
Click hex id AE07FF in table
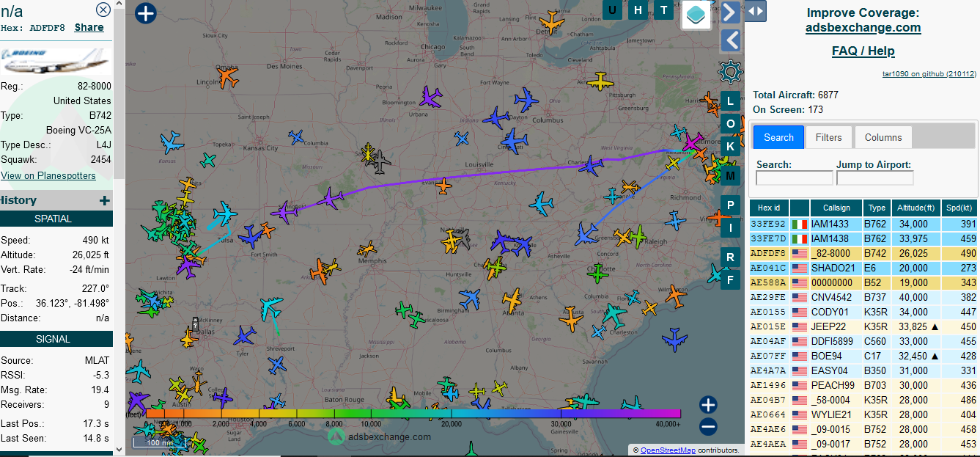768,357
